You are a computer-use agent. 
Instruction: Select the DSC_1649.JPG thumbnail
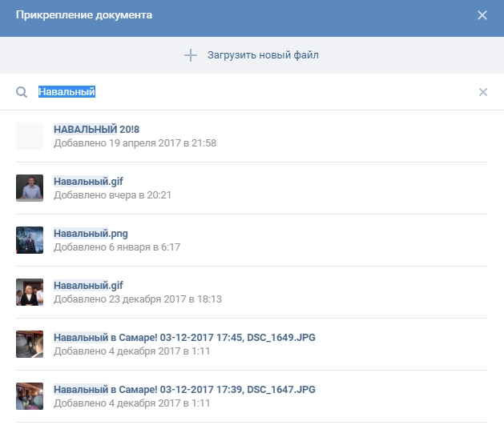click(30, 344)
